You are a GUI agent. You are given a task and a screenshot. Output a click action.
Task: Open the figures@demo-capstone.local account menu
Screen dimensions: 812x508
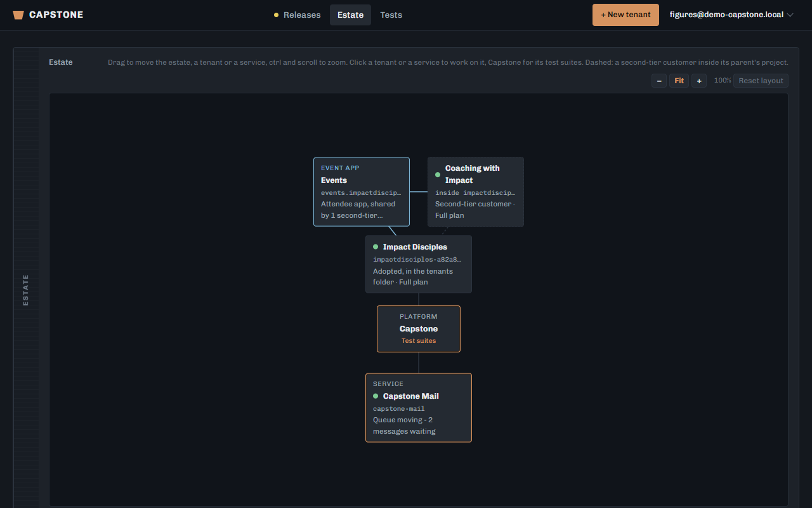[x=731, y=15]
